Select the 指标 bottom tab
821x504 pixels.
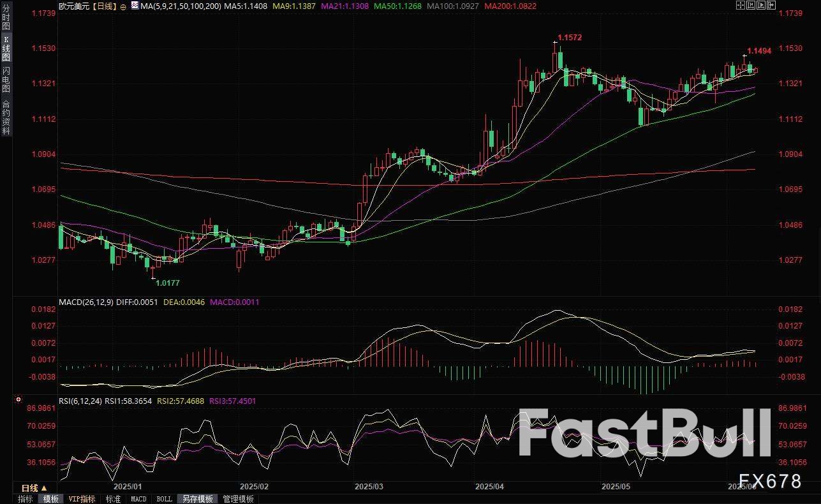tap(26, 499)
